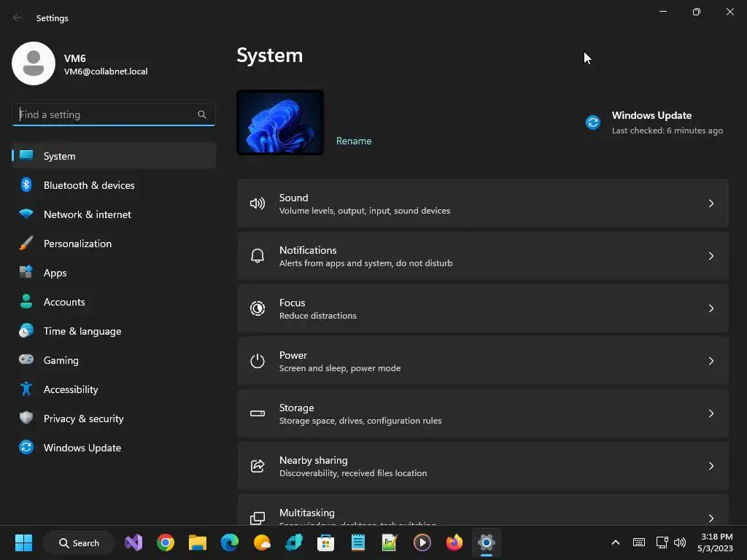Screen dimensions: 747x560
Task: Click the Accessibility figure icon
Action: click(26, 389)
